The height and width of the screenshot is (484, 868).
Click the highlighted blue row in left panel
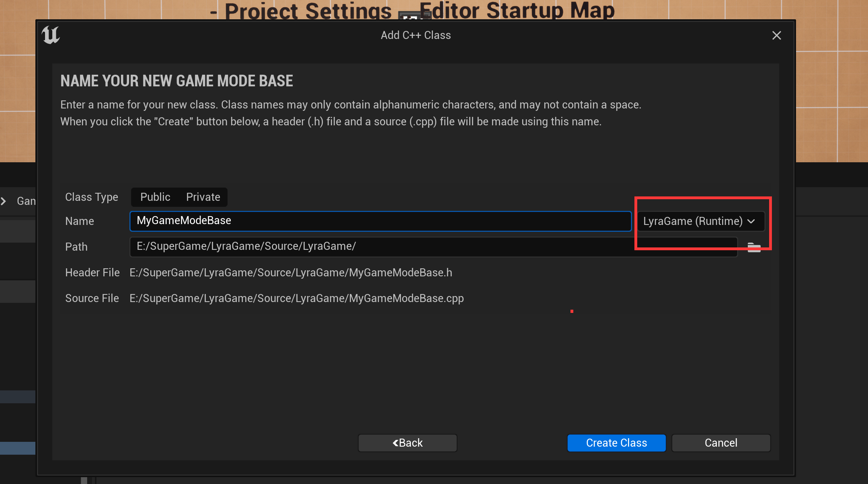[x=18, y=448]
